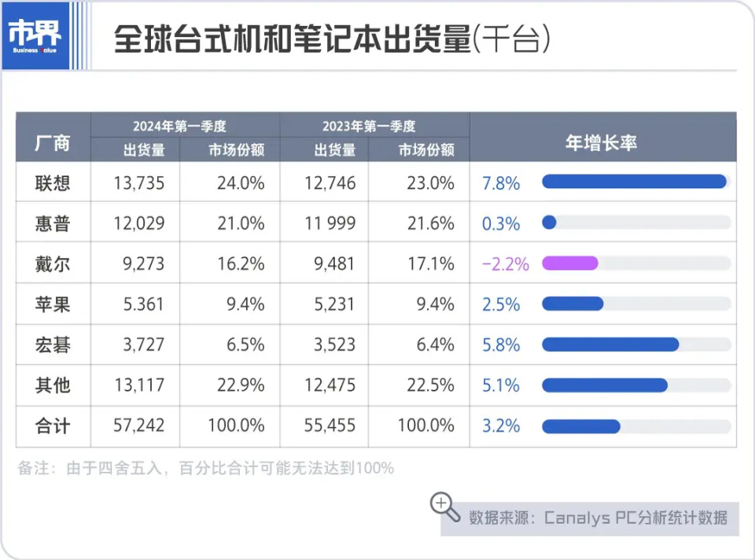The height and width of the screenshot is (560, 755).
Task: Click the 备注 footnote text
Action: click(x=205, y=468)
